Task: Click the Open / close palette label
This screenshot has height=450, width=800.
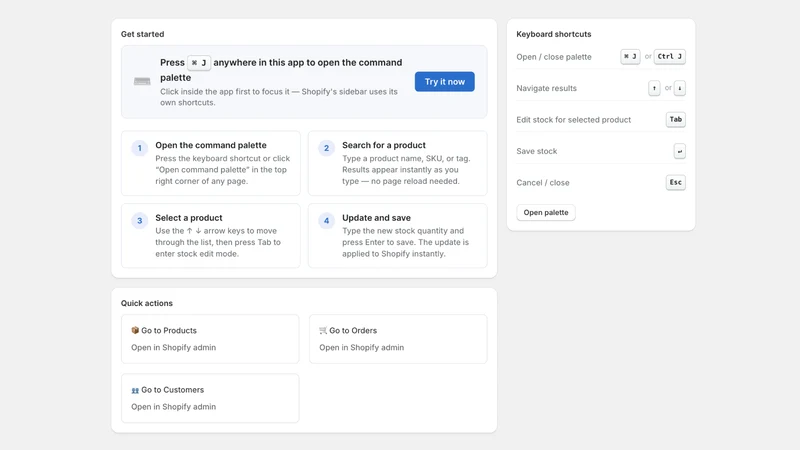Action: (x=554, y=57)
